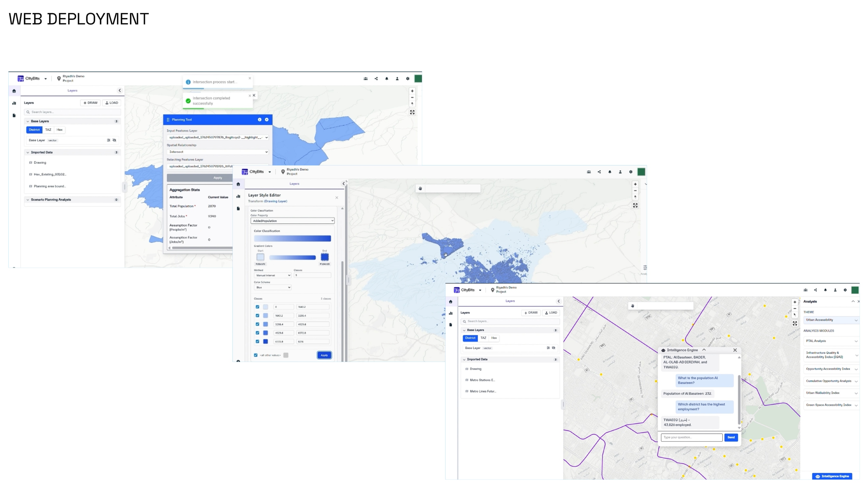This screenshot has height=488, width=868.
Task: Click the share icon in first CityBits window
Action: (376, 79)
